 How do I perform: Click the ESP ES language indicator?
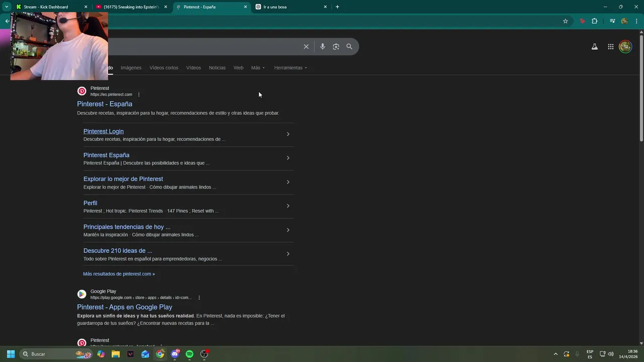590,354
